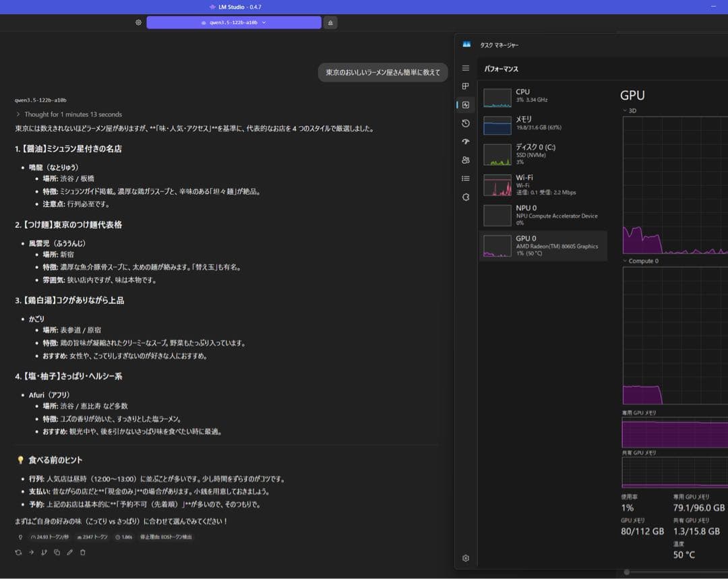Branch conversation from this response
The width and height of the screenshot is (728, 579).
pos(44,552)
